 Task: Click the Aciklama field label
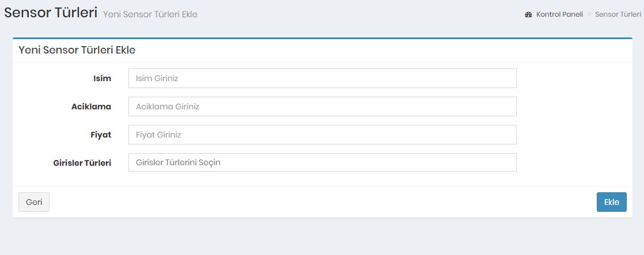pos(91,106)
